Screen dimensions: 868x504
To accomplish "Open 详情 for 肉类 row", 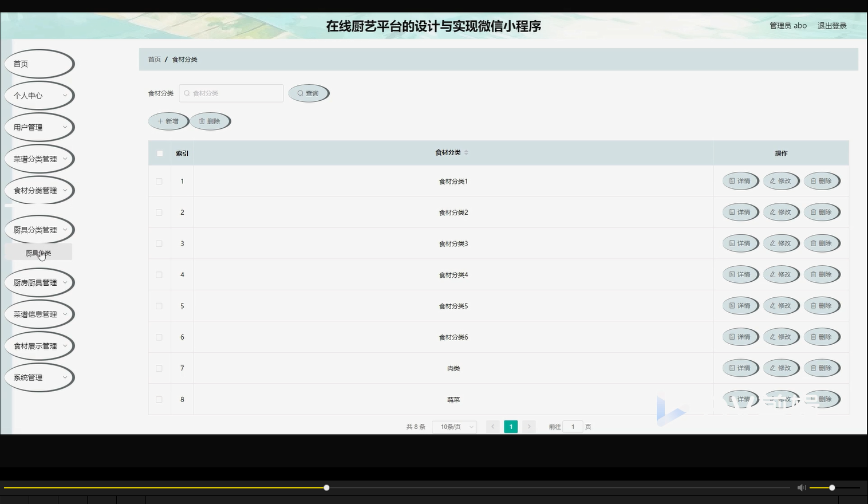I will coord(740,368).
